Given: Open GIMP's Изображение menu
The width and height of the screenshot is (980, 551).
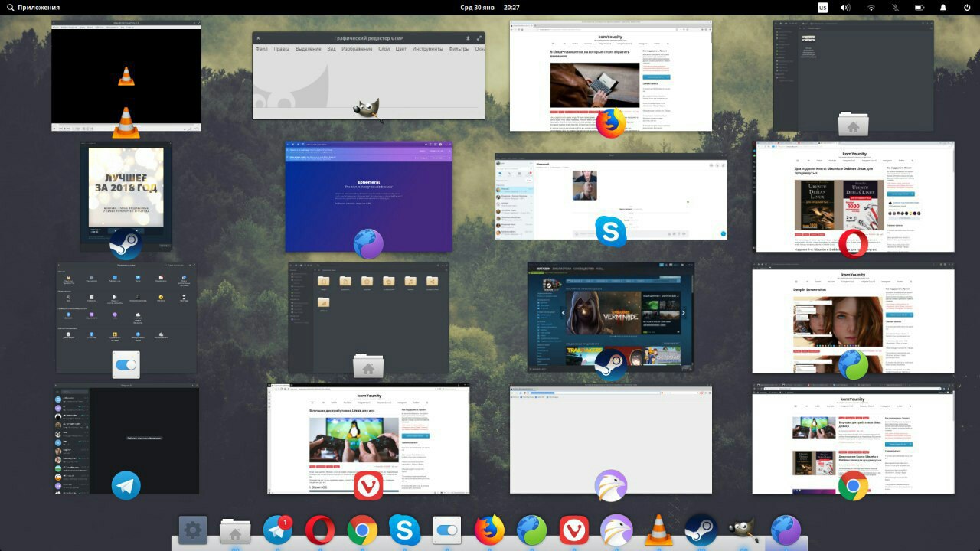Looking at the screenshot, I should tap(357, 49).
